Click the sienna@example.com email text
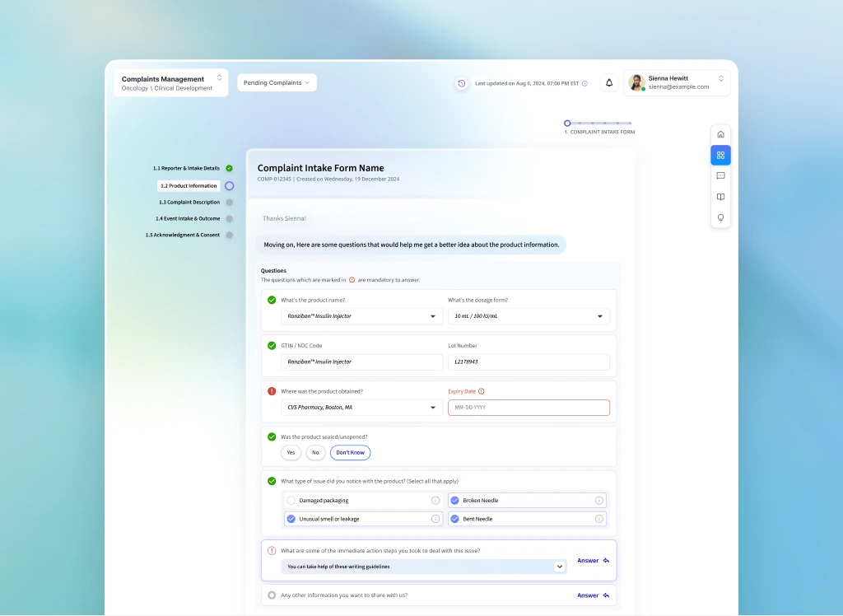843x616 pixels. pos(678,86)
